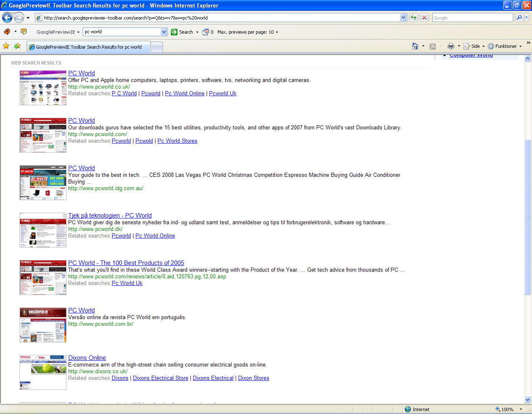Open the dropdown arrow beside the toolbar logo

16,32
